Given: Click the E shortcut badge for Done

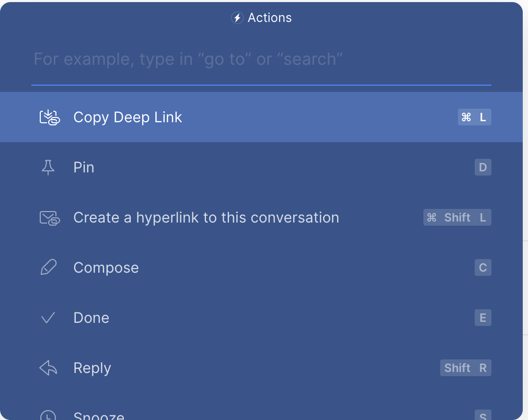Looking at the screenshot, I should click(483, 318).
